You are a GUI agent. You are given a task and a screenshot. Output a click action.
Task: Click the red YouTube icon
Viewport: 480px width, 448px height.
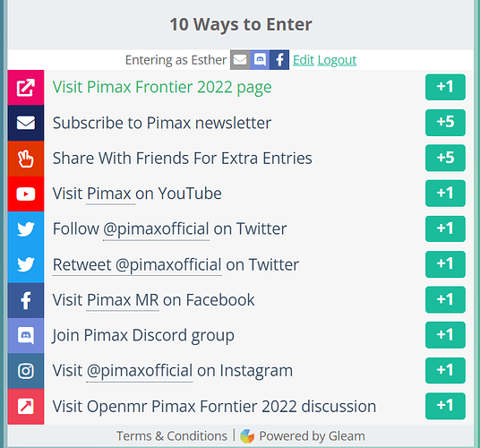[26, 194]
